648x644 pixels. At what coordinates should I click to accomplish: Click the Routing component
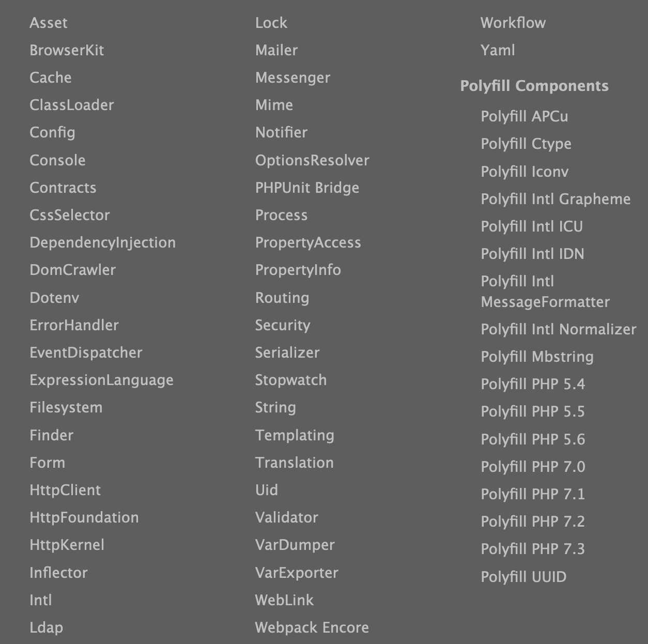point(282,298)
